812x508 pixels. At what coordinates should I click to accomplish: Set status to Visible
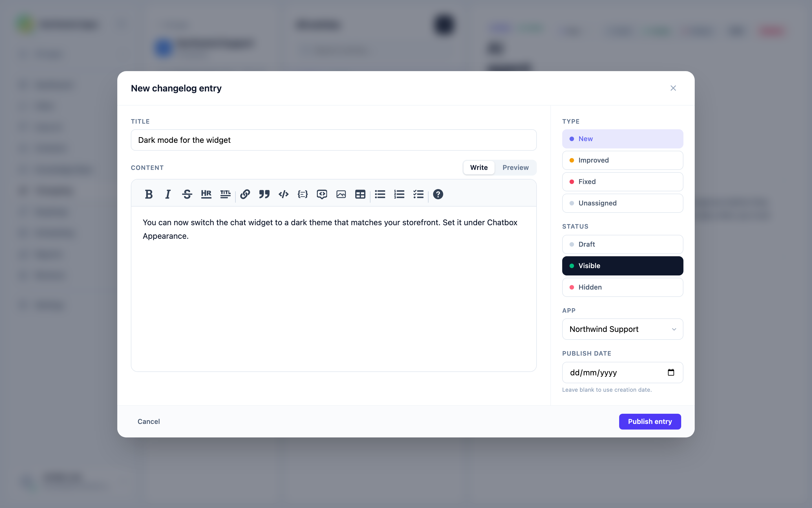[x=623, y=266]
